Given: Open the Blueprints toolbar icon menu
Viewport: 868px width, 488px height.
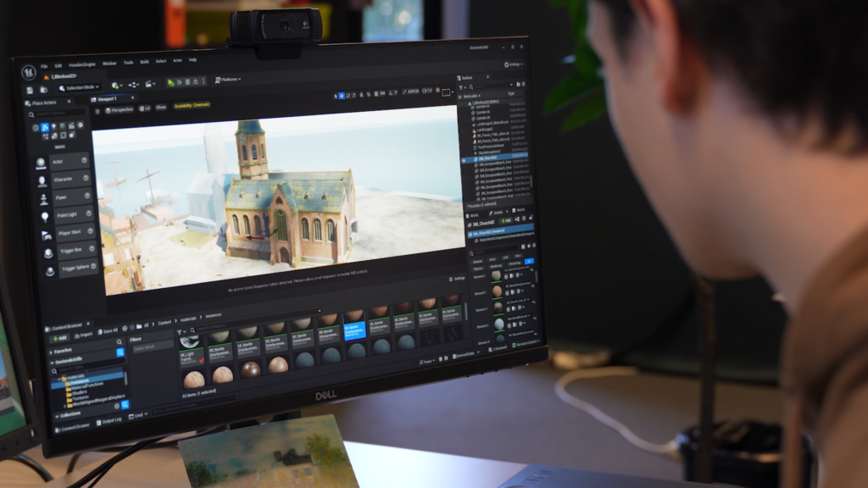Looking at the screenshot, I should pos(133,85).
